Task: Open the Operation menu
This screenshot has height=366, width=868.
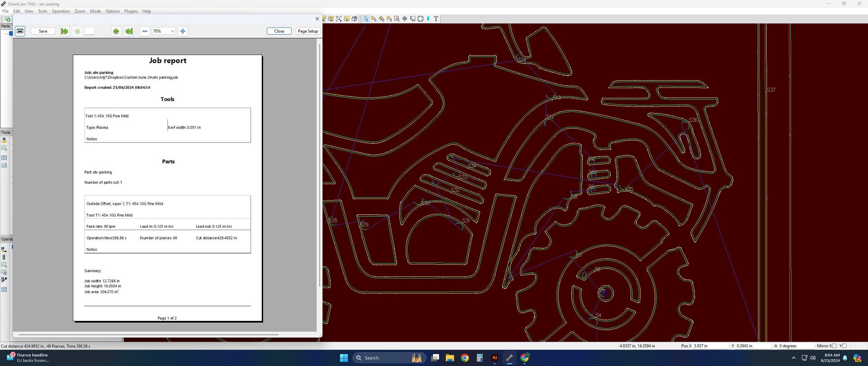Action: (x=61, y=11)
